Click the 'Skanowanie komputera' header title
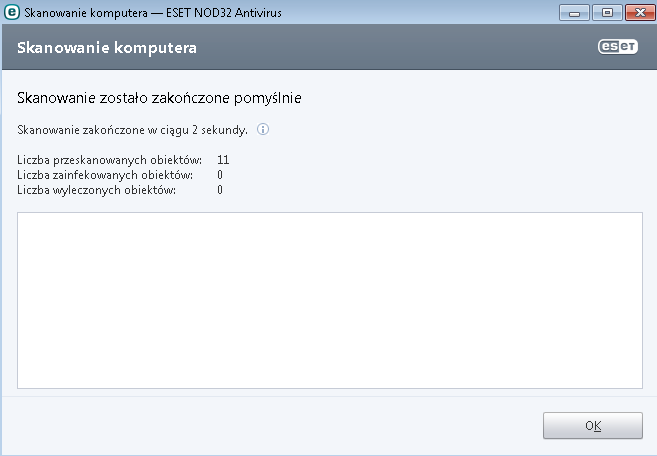Image resolution: width=657 pixels, height=456 pixels. point(107,48)
